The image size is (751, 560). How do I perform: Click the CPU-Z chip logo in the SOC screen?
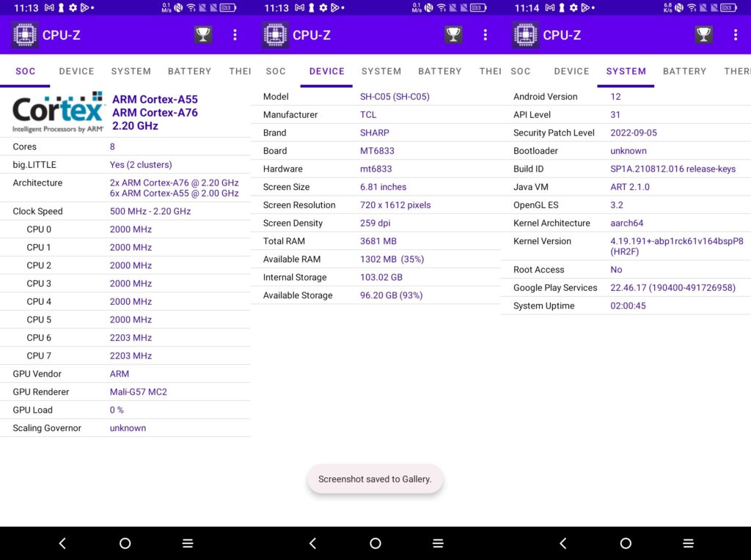(25, 34)
